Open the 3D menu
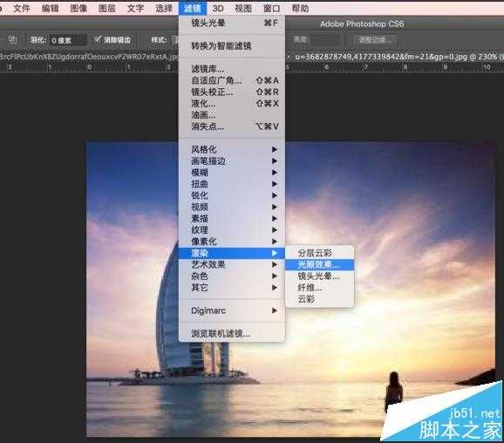 (218, 8)
